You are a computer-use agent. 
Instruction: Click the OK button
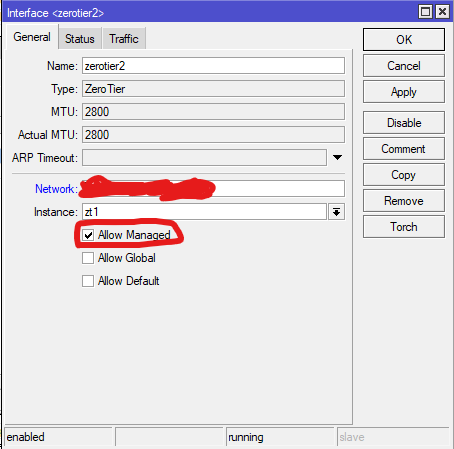tap(404, 39)
